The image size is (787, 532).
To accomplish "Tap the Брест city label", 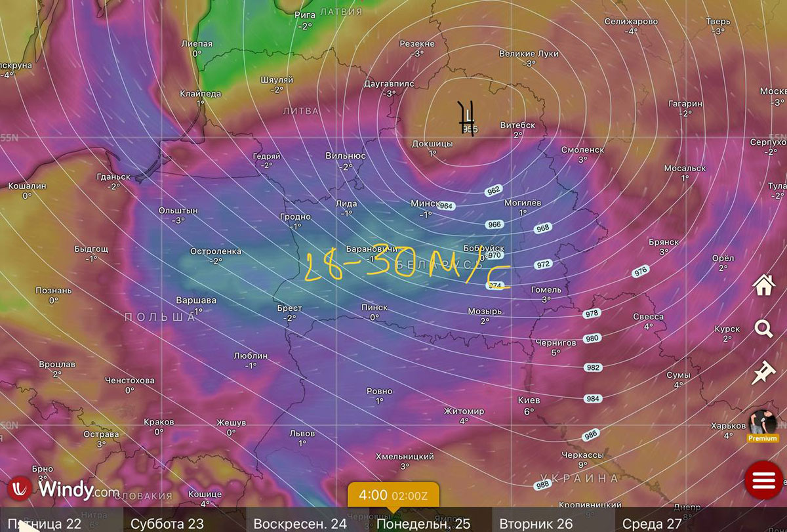I will (289, 308).
